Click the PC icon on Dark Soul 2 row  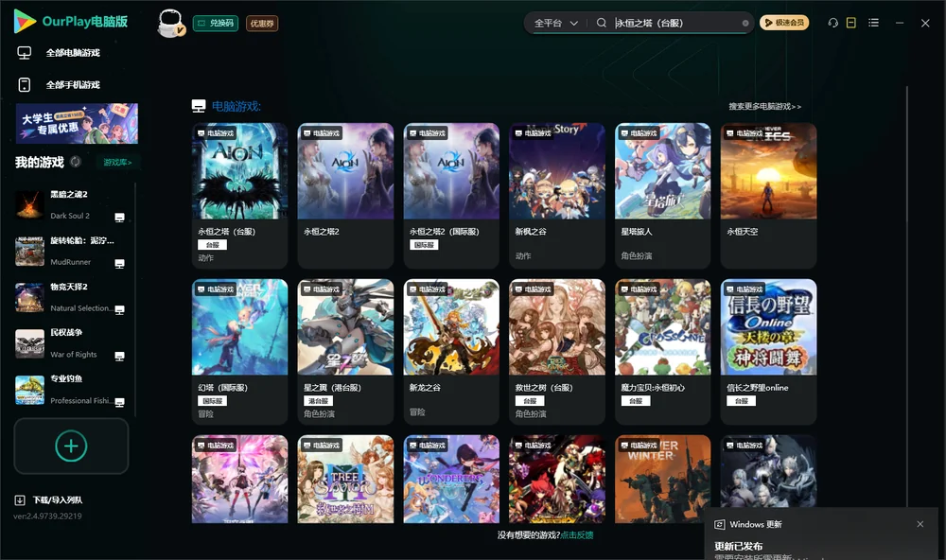[119, 218]
